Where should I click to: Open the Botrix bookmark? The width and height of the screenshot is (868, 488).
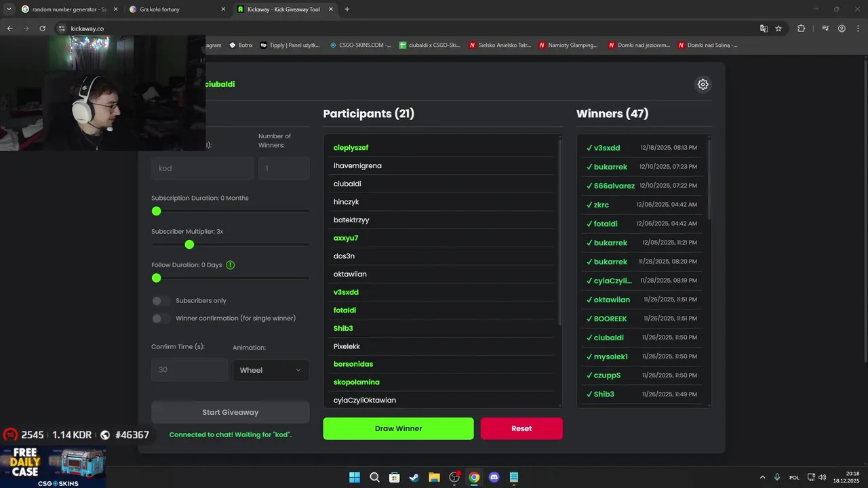tap(241, 45)
